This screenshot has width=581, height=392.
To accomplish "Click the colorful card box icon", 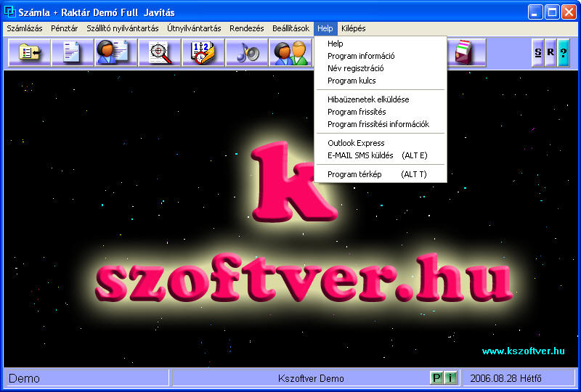I will coord(466,52).
